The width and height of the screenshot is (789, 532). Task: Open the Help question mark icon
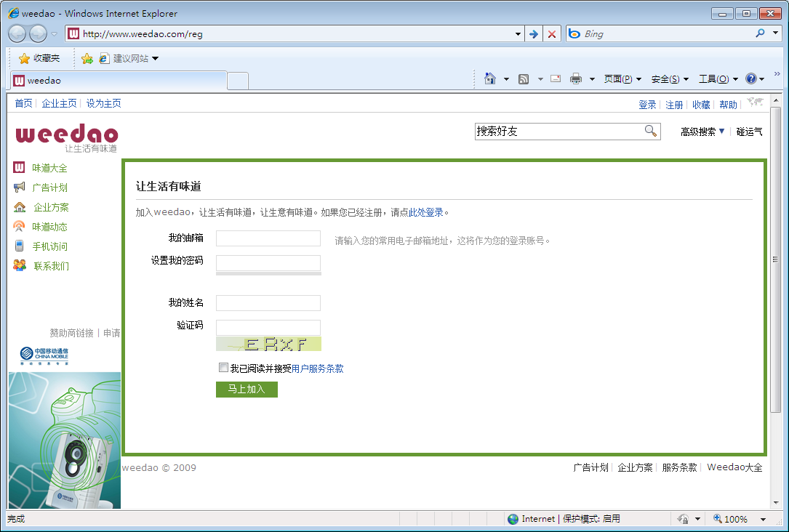coord(751,78)
